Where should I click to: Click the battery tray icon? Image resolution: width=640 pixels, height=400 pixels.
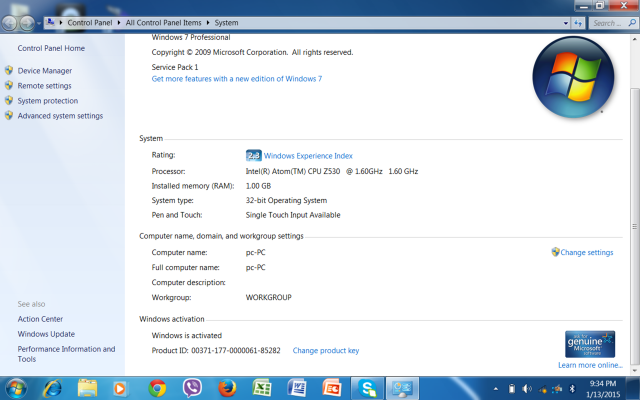pos(511,389)
